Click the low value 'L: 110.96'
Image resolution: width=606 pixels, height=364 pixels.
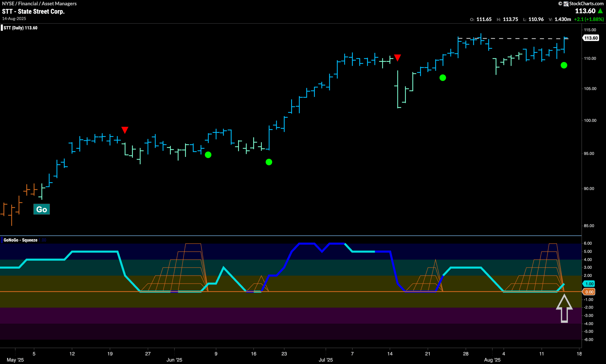pyautogui.click(x=533, y=19)
